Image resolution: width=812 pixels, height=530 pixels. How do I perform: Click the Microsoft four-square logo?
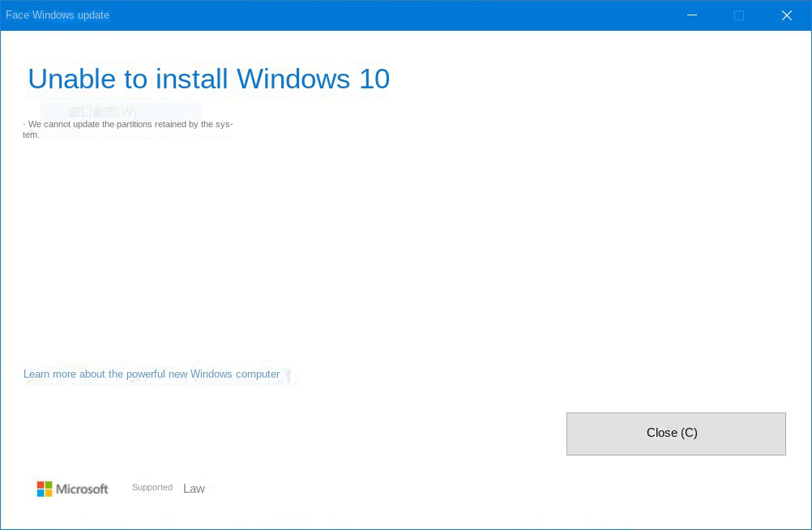point(45,489)
